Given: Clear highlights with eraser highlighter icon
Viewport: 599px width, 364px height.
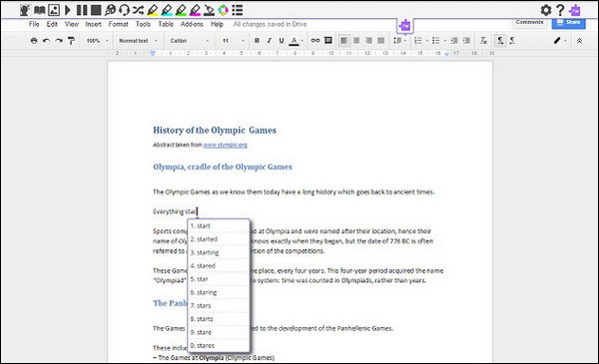Looking at the screenshot, I should (x=209, y=10).
